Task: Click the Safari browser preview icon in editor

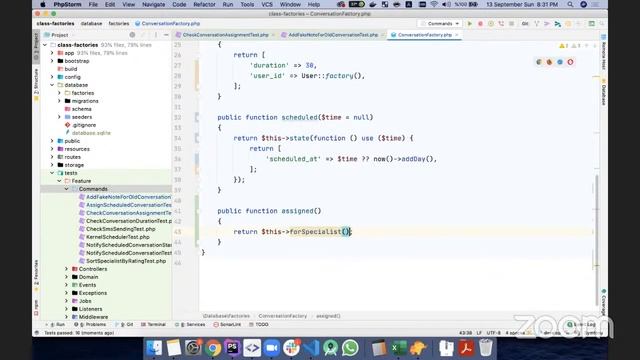Action: [560, 62]
